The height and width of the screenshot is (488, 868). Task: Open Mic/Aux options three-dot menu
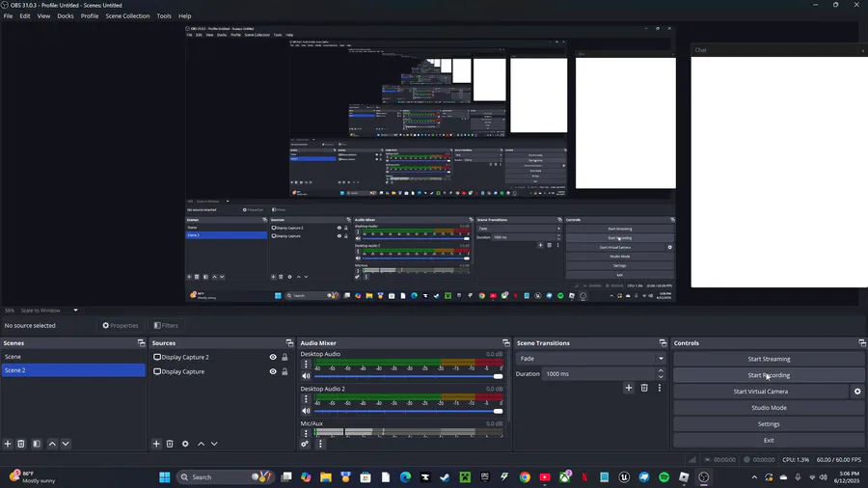coord(306,433)
